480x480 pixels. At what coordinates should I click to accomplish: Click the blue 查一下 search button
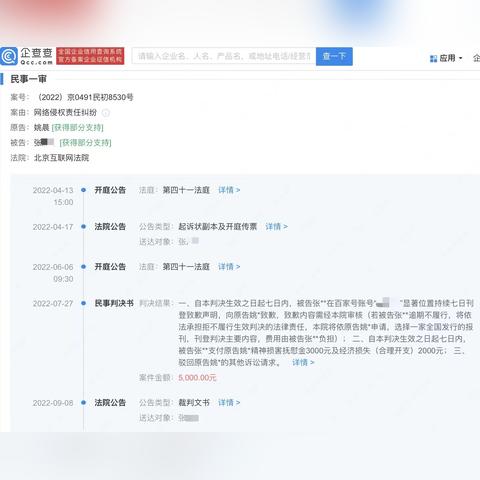point(334,56)
